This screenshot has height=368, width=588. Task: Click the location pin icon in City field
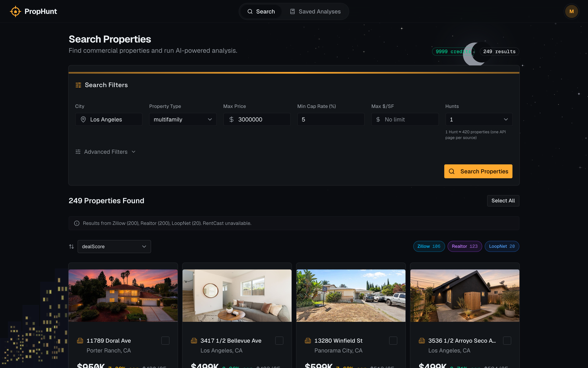point(83,119)
